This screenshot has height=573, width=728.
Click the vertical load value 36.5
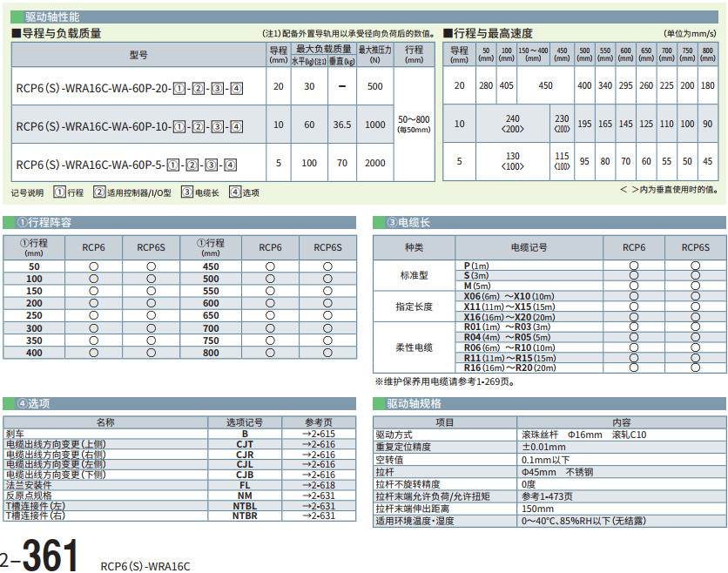(x=342, y=125)
